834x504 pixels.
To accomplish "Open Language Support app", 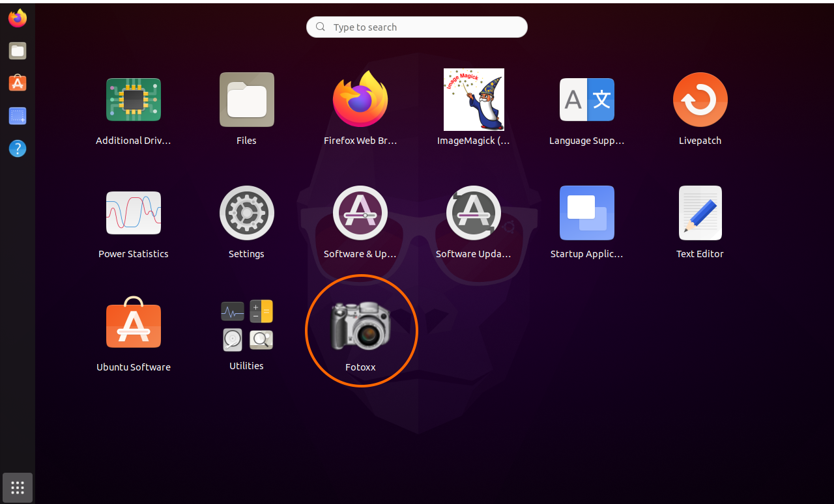I will tap(587, 100).
